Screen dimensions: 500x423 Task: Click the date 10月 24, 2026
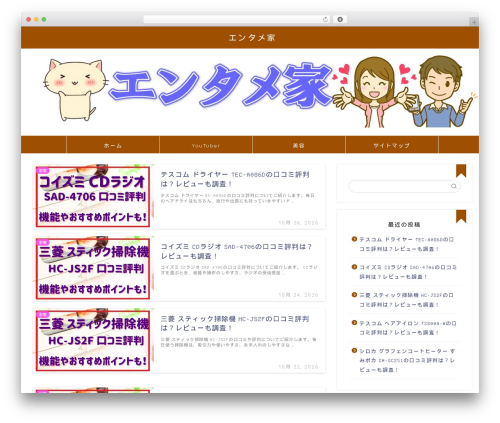(x=298, y=295)
